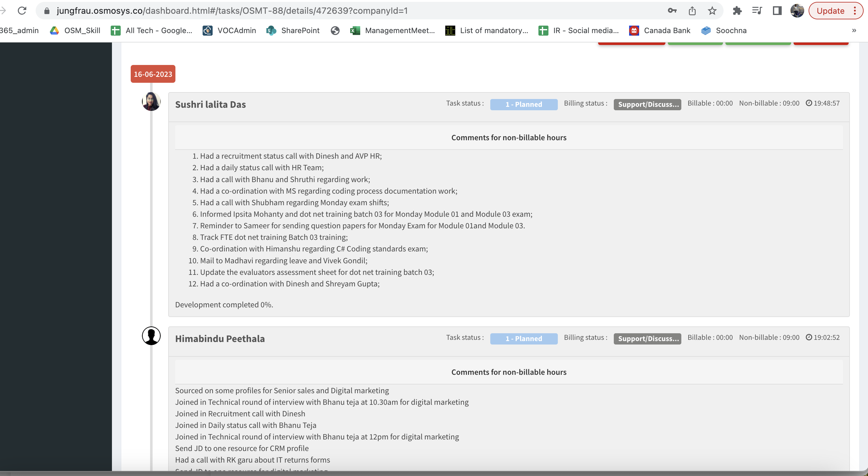Open the Canada Bank bookmark

coord(660,30)
